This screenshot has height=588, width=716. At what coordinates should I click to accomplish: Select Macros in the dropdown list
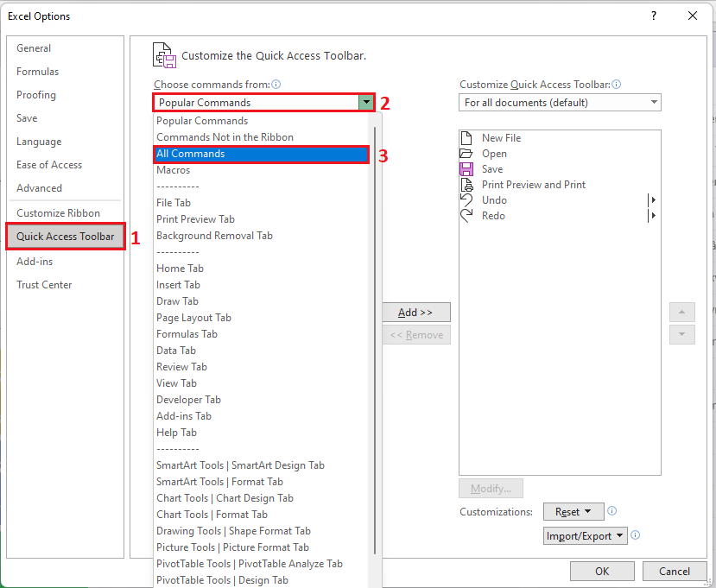[262, 170]
